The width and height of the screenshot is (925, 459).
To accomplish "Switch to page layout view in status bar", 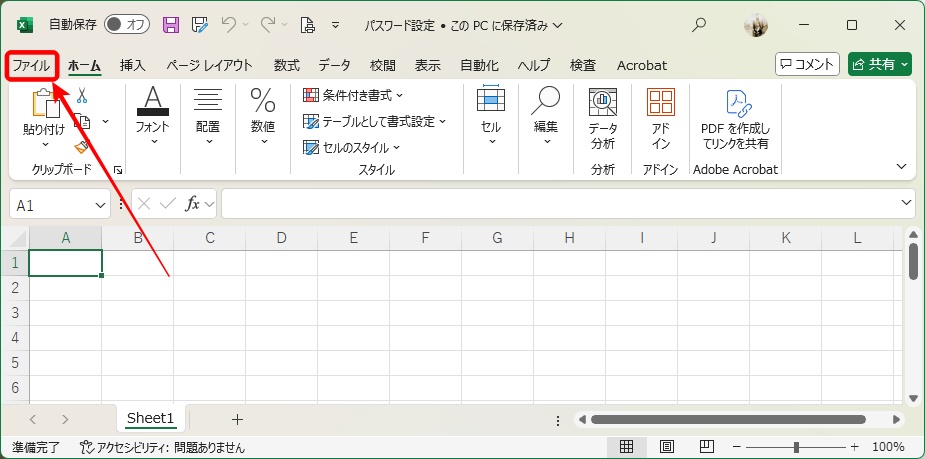I will click(x=667, y=446).
